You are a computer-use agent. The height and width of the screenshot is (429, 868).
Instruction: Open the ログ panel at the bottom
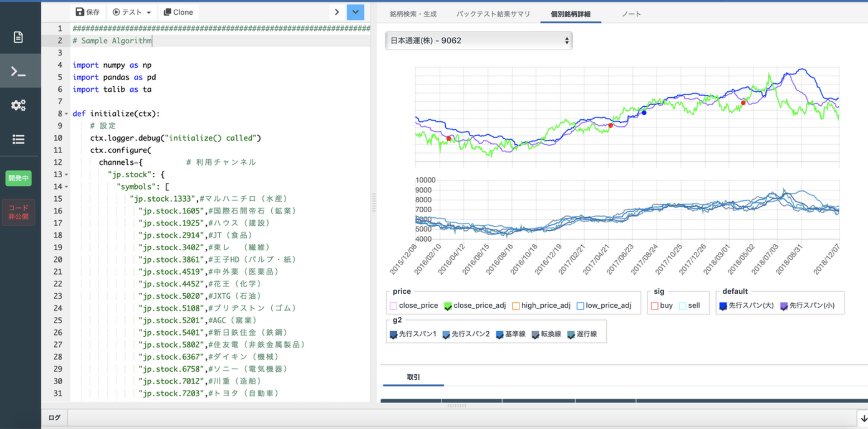[54, 417]
